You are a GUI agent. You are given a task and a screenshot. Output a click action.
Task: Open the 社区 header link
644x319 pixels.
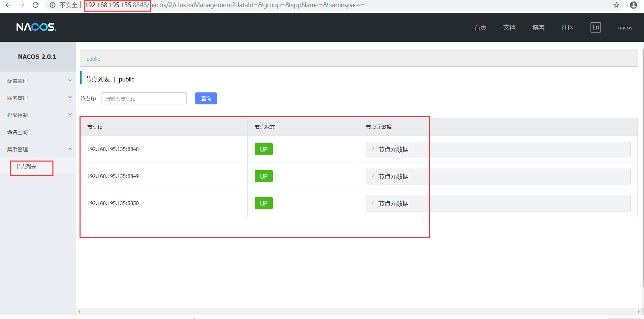[568, 28]
